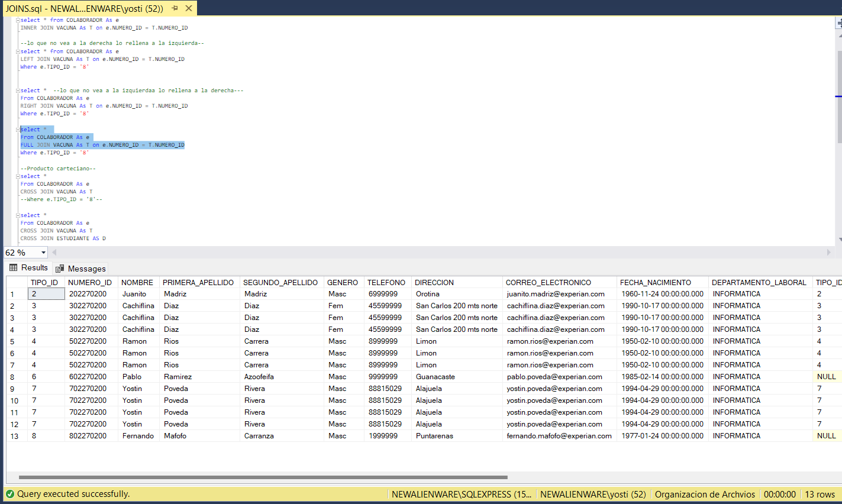Screen dimensions: 842x504
Task: Close the JOINS.sql query tab
Action: point(189,8)
